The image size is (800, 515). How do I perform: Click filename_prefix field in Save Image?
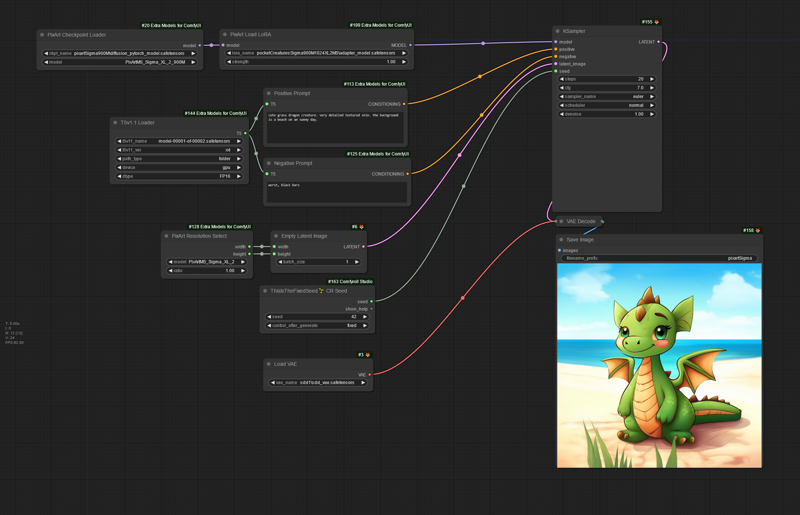click(x=659, y=258)
